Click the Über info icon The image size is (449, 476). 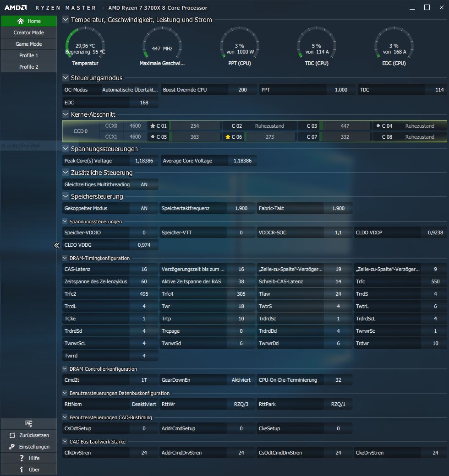[21, 470]
